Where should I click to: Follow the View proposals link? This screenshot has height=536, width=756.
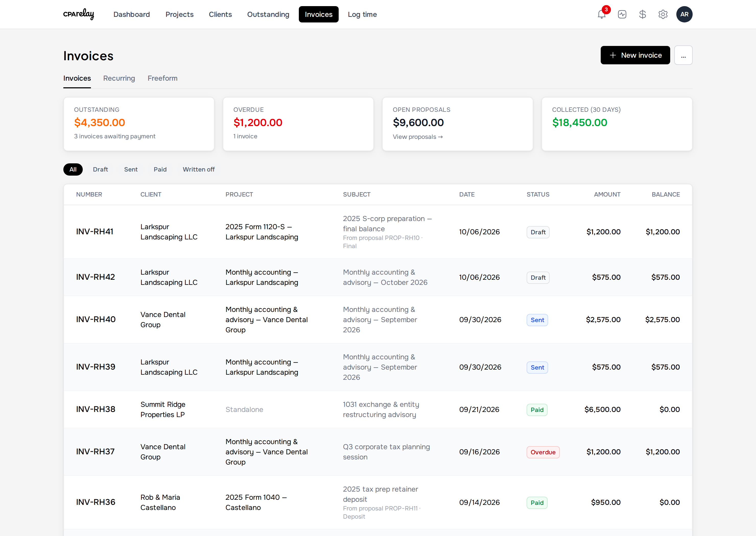[x=418, y=137]
